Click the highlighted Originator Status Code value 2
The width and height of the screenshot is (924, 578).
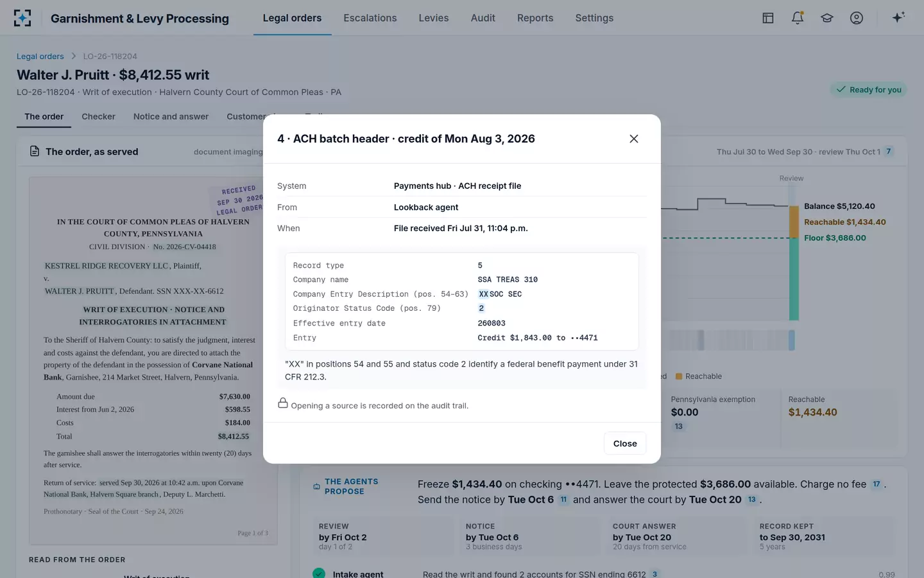pos(481,308)
